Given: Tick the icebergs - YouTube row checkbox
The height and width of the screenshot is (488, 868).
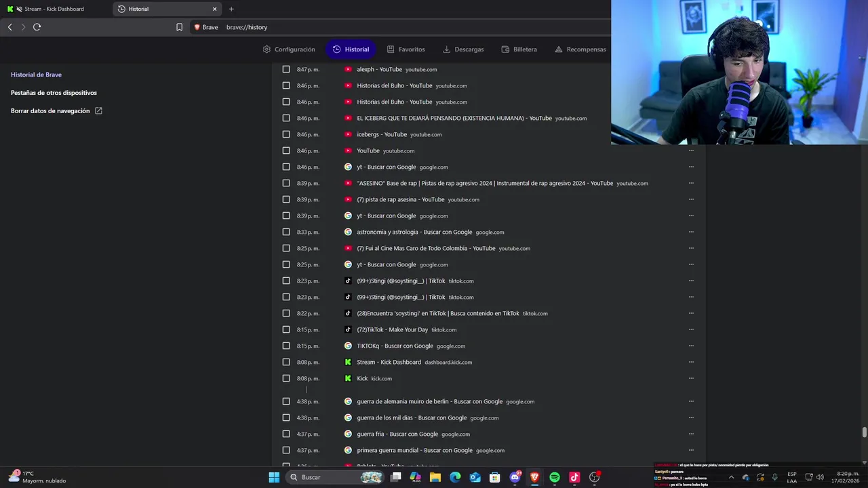Looking at the screenshot, I should (x=286, y=134).
